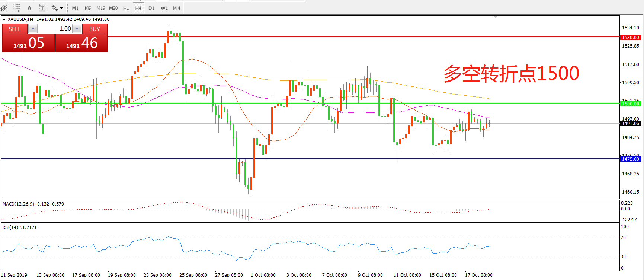Image resolution: width=644 pixels, height=280 pixels.
Task: Click the blue 1475.00 price label
Action: point(630,159)
